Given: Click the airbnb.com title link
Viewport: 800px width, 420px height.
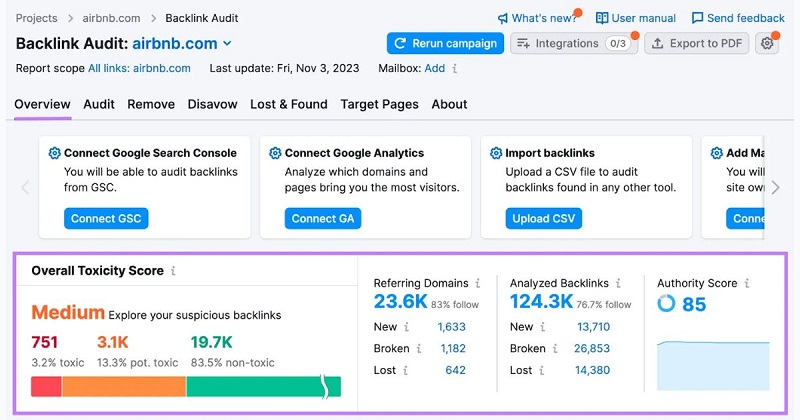Looking at the screenshot, I should tap(175, 43).
